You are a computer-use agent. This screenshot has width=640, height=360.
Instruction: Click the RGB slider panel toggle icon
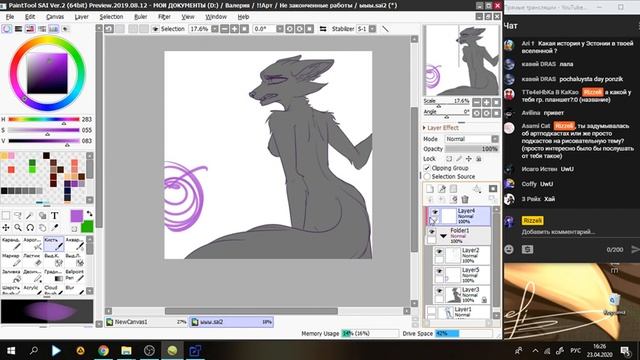click(18, 29)
